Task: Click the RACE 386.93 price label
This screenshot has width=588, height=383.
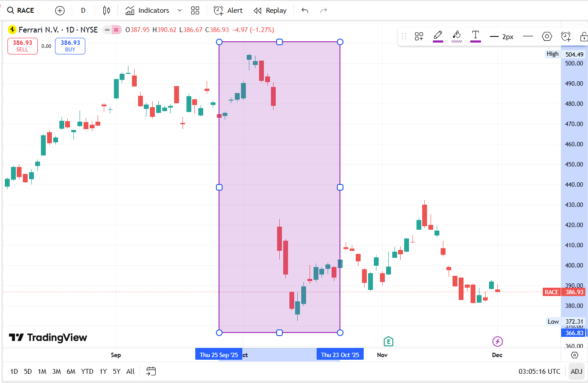Action: (x=564, y=292)
